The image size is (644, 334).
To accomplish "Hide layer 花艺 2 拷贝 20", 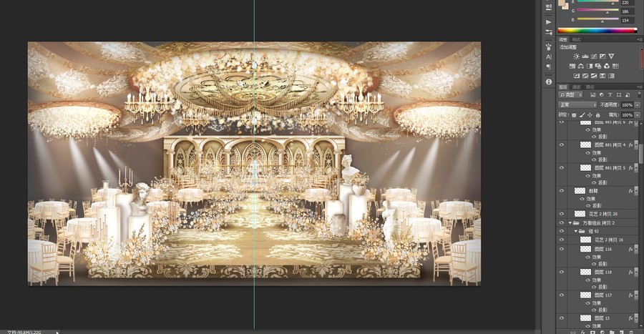I will point(562,214).
